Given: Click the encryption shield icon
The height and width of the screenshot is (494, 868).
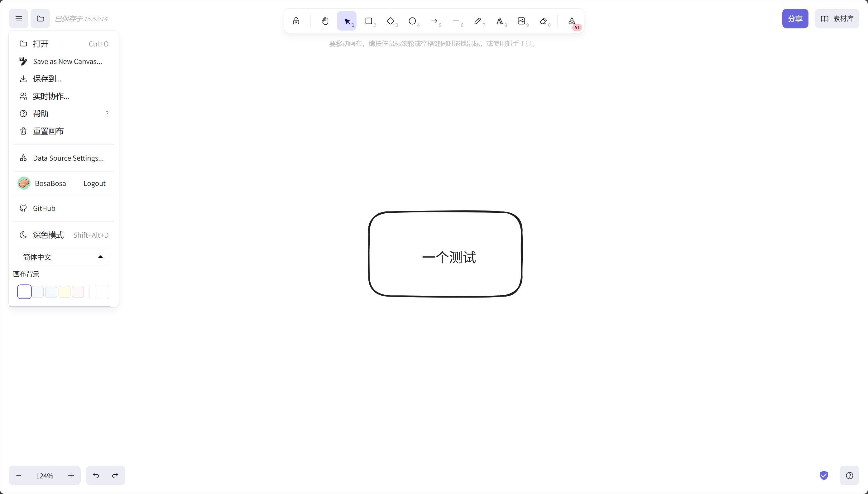Looking at the screenshot, I should pyautogui.click(x=824, y=476).
